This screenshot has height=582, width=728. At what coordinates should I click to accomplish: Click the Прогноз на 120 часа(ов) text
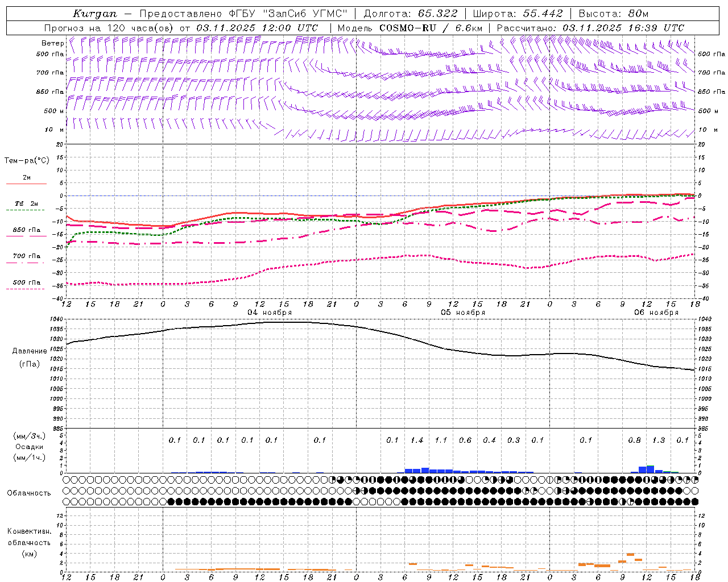click(x=109, y=28)
